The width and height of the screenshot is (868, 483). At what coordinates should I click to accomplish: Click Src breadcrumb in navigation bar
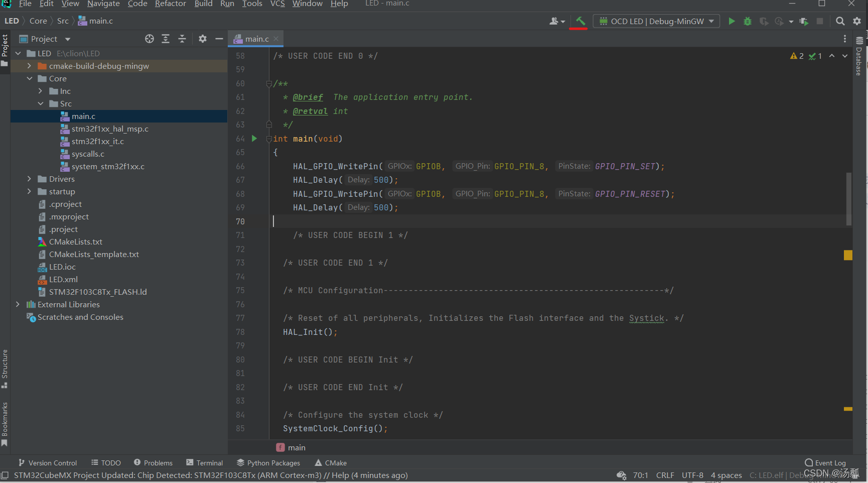coord(63,21)
